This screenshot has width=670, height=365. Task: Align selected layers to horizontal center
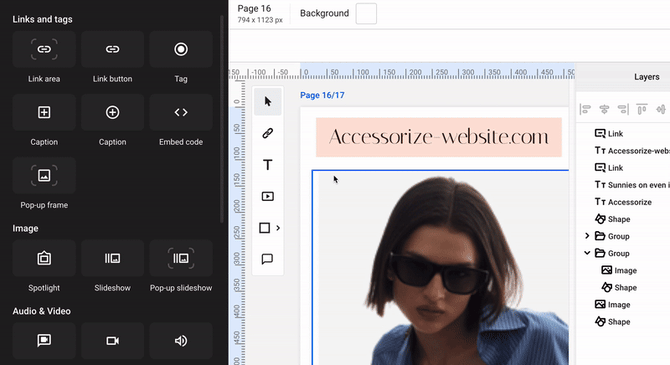(x=604, y=109)
